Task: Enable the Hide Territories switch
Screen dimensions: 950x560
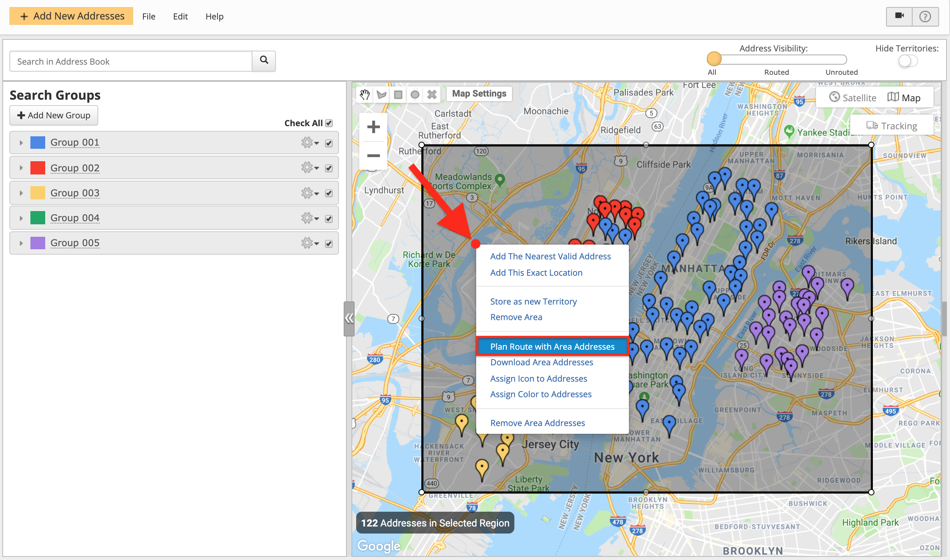Action: [x=908, y=61]
